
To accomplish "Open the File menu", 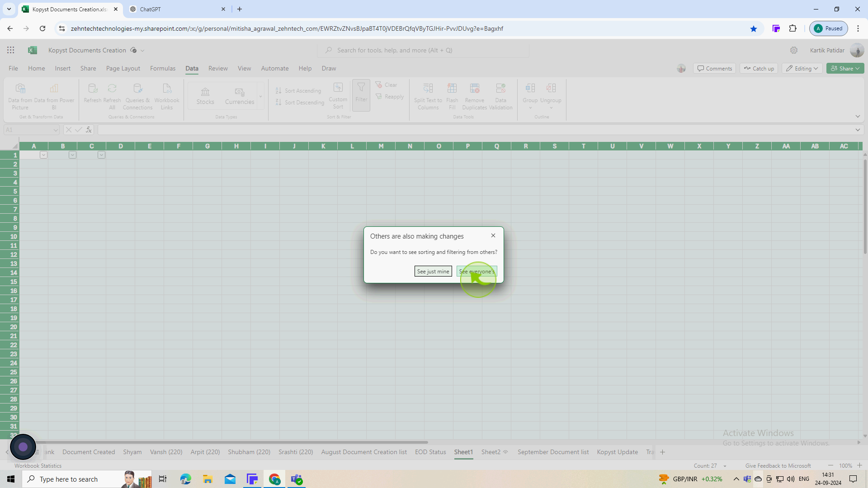I will click(x=13, y=68).
